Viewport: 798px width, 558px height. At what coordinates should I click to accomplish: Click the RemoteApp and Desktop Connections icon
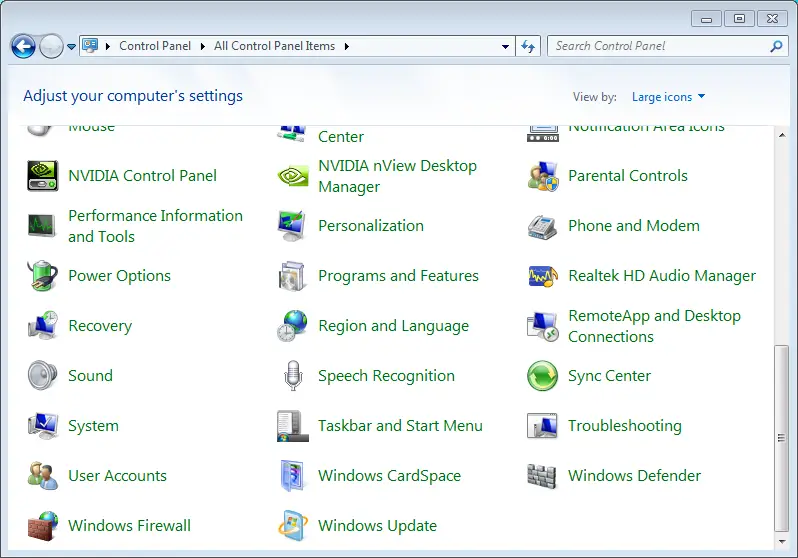point(543,326)
